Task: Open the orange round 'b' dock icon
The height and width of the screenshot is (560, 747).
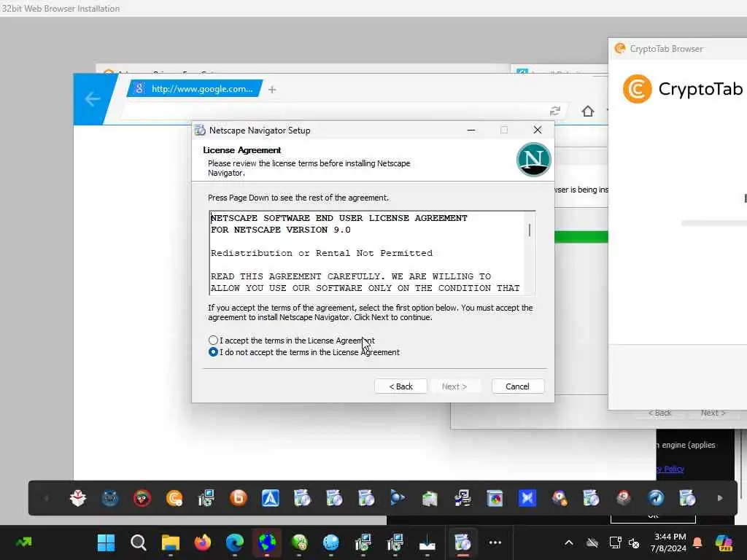Action: 239,498
